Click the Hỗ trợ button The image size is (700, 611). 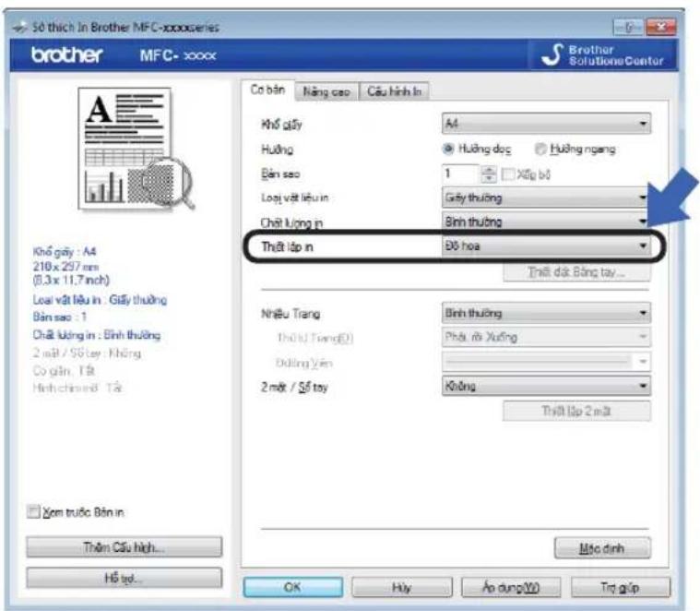[125, 579]
